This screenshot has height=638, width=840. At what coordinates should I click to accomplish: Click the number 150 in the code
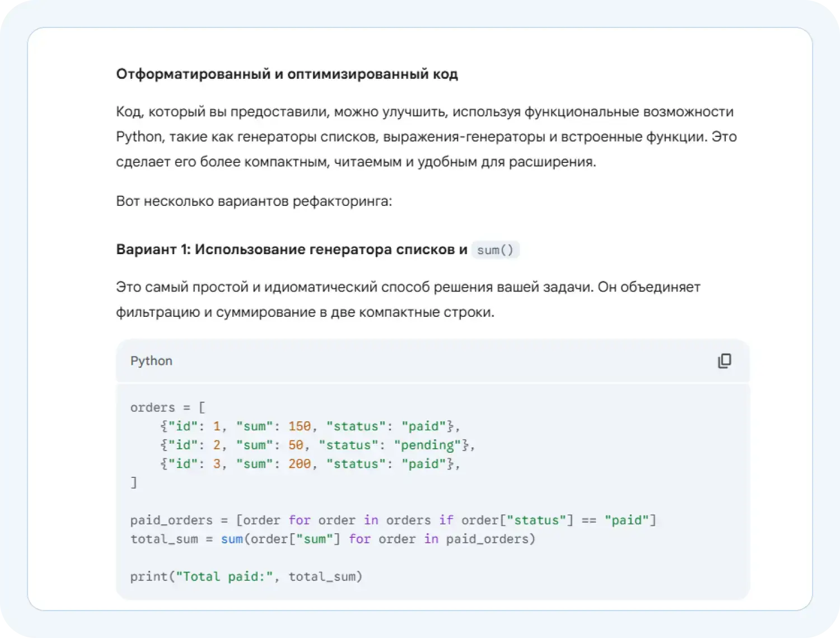[300, 426]
